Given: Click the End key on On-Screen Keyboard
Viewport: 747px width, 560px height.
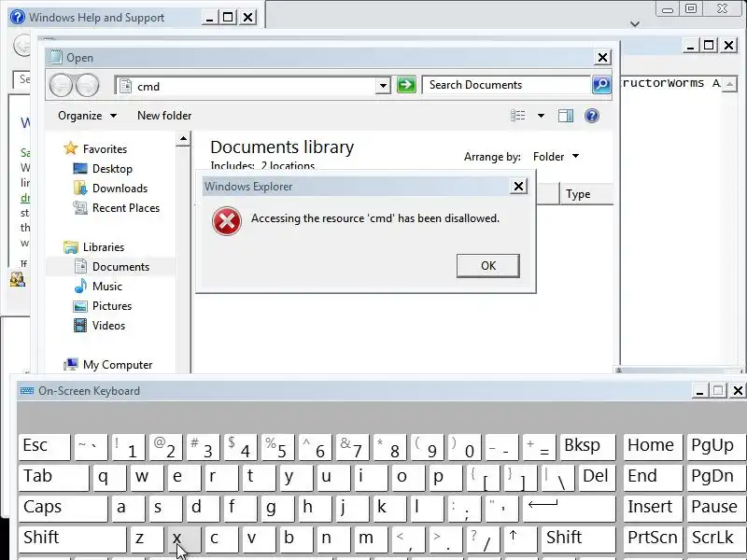Looking at the screenshot, I should pyautogui.click(x=653, y=478).
